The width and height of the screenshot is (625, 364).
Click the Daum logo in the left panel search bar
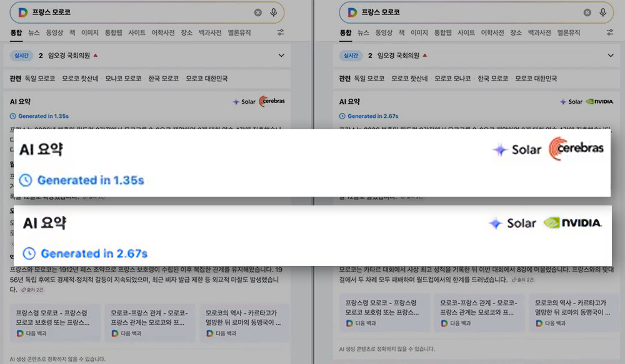coord(23,12)
